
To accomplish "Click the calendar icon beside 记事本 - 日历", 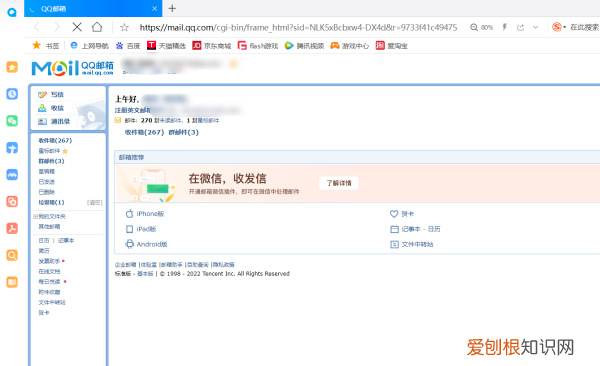I will point(394,229).
